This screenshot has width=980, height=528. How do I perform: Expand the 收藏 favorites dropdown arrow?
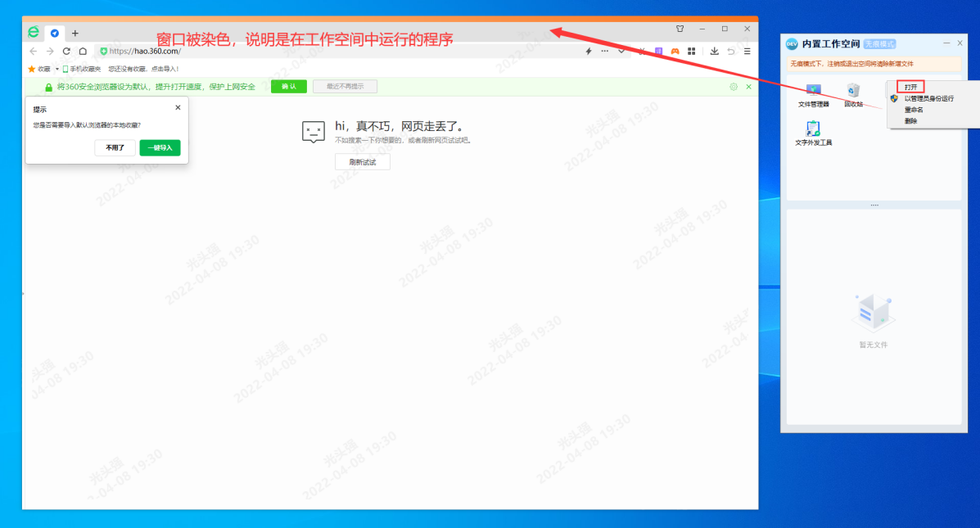57,69
